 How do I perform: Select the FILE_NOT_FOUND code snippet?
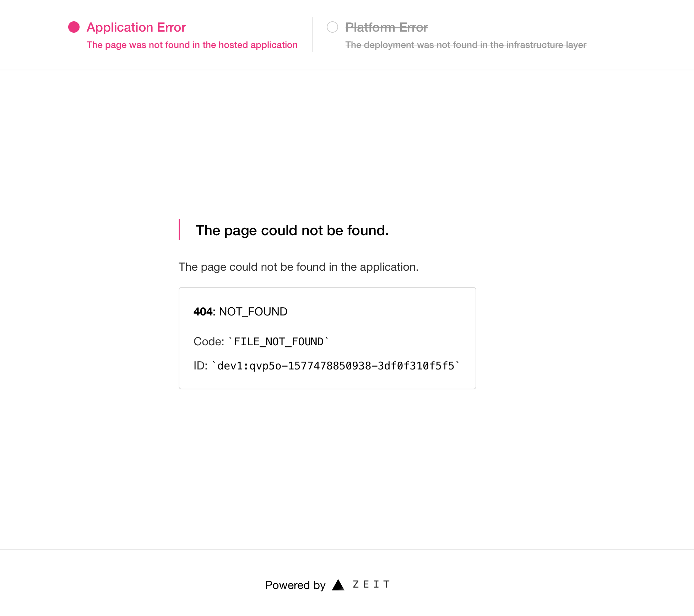click(x=279, y=341)
